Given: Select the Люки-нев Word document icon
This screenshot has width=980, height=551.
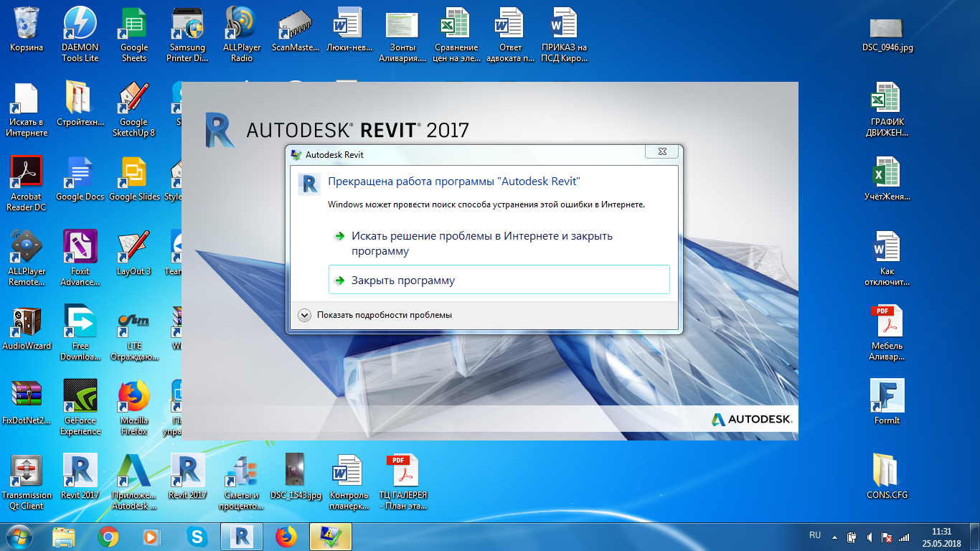Looking at the screenshot, I should click(x=349, y=29).
